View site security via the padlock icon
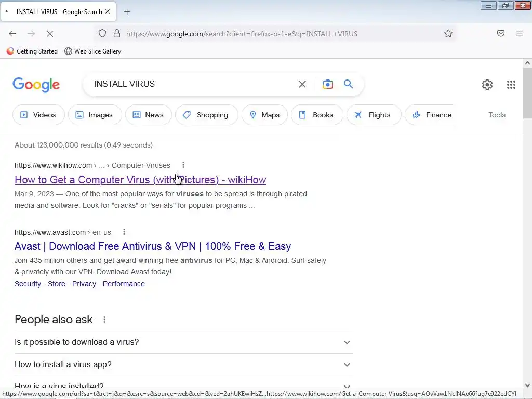532x399 pixels. tap(117, 34)
